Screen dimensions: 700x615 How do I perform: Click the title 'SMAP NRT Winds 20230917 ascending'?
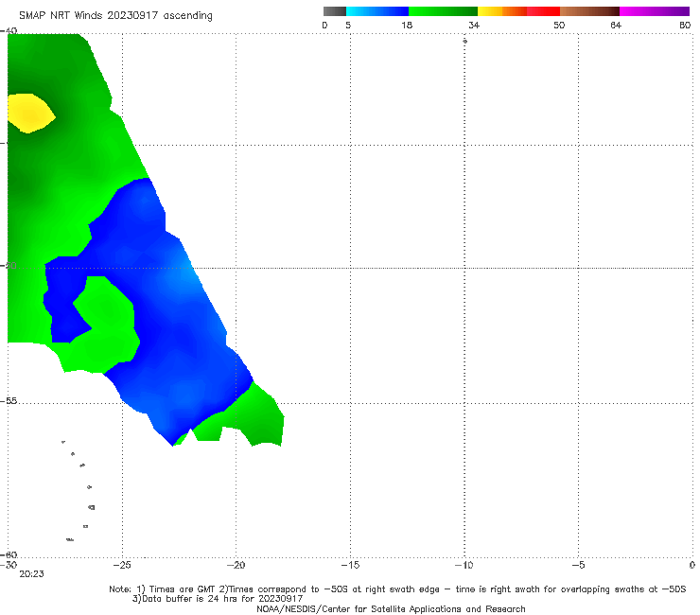point(115,15)
